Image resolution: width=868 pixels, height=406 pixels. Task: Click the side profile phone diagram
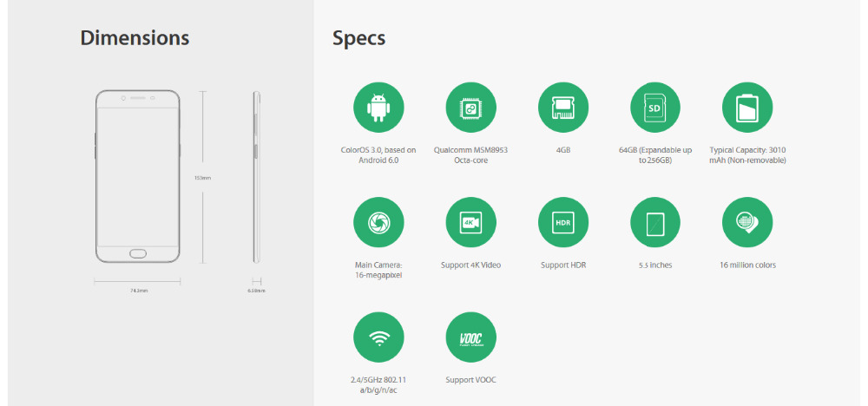click(x=256, y=175)
